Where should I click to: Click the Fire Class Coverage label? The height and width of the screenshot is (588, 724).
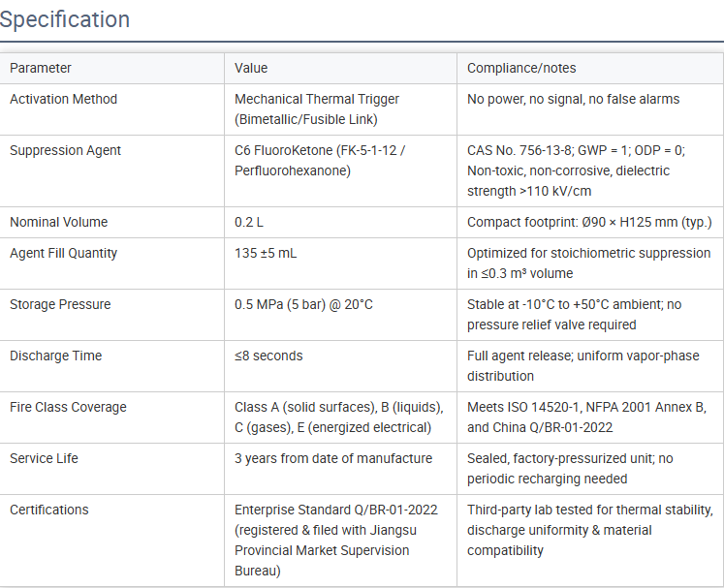[68, 407]
